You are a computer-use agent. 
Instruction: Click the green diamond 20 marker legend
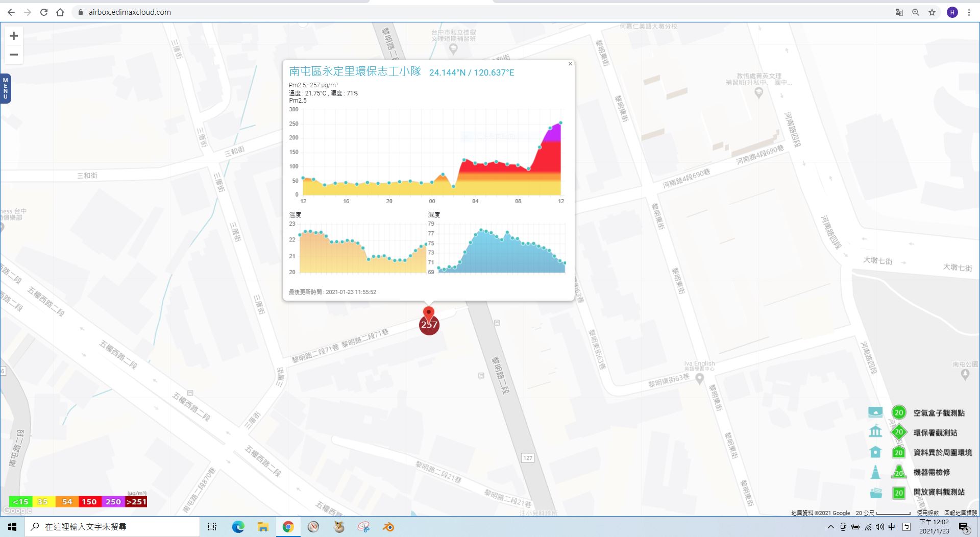(x=899, y=432)
